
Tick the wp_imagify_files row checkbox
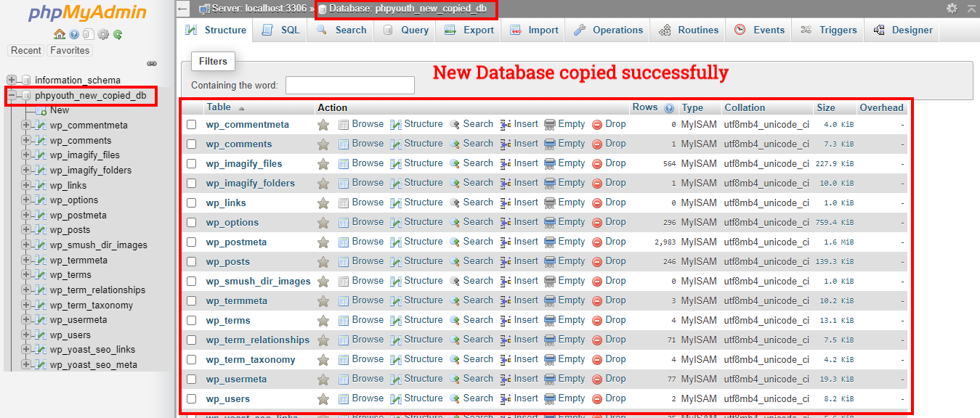pos(192,164)
